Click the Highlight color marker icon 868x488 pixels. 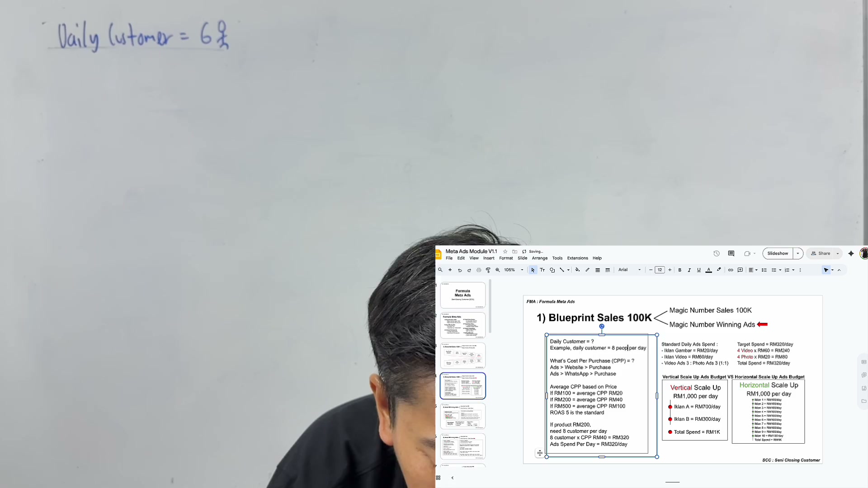point(719,270)
